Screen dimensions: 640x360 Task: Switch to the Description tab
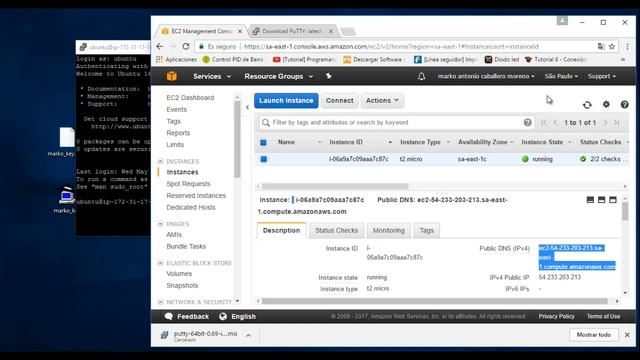(x=281, y=231)
